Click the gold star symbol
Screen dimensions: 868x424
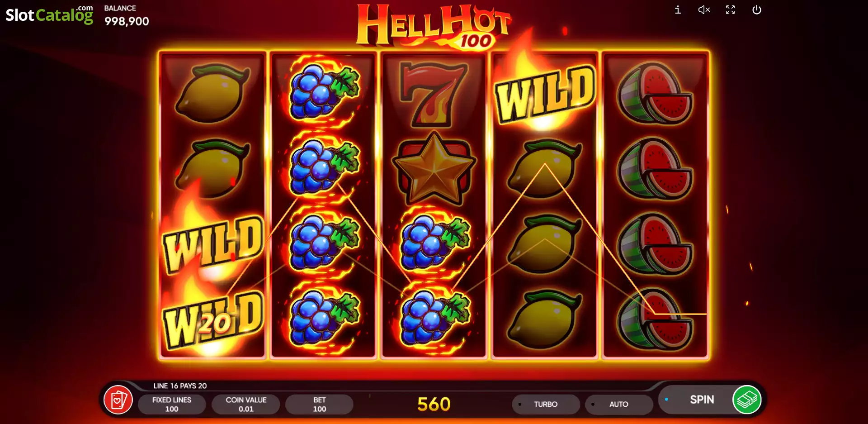(x=434, y=168)
